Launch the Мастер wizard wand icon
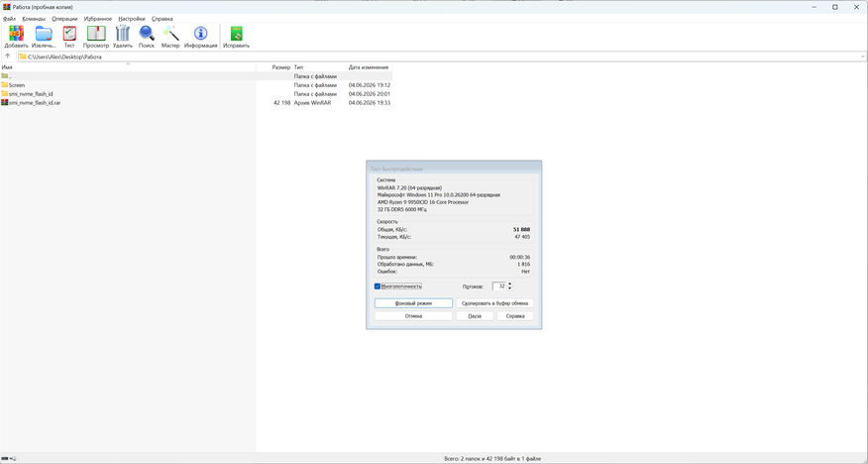 tap(170, 34)
